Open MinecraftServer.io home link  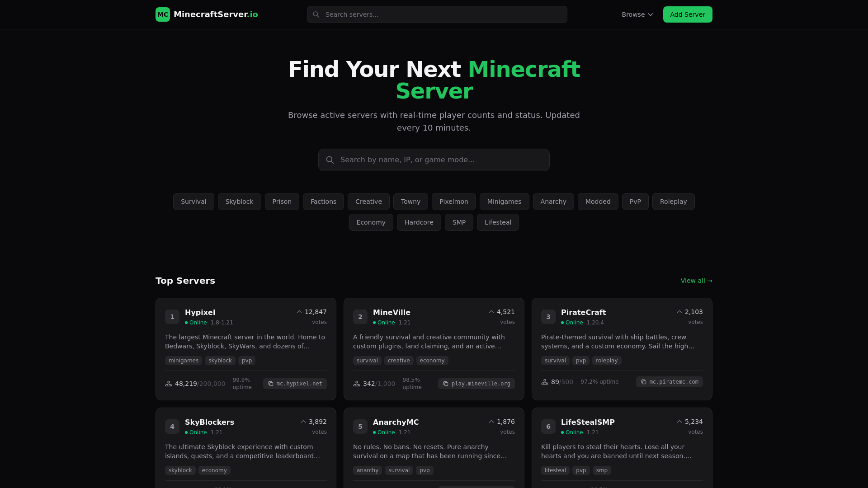(207, 14)
